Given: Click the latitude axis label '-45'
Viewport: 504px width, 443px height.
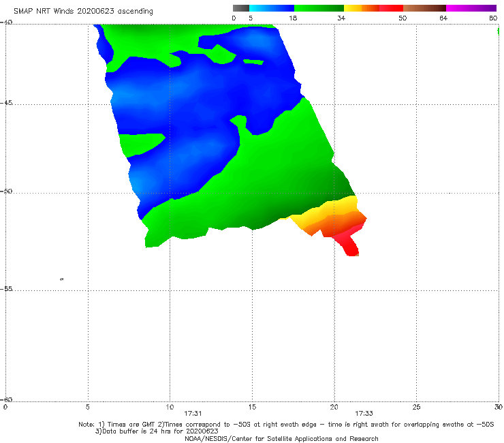Looking at the screenshot, I should pos(7,103).
